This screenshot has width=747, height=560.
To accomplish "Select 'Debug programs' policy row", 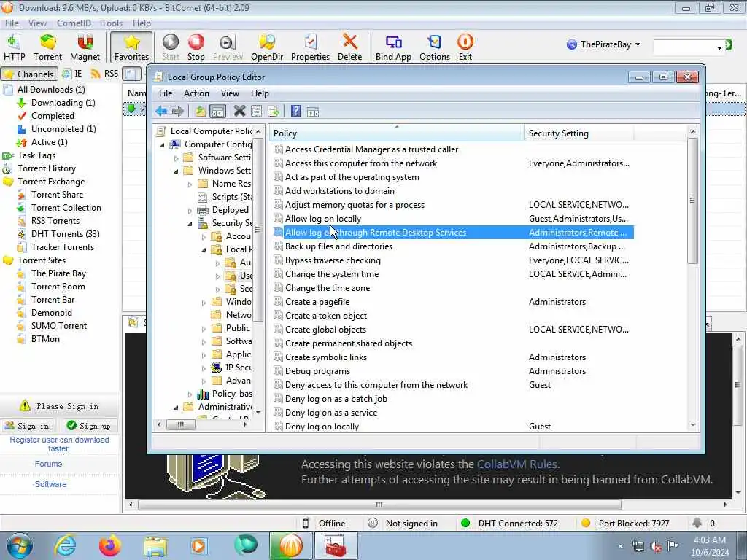I will (317, 371).
